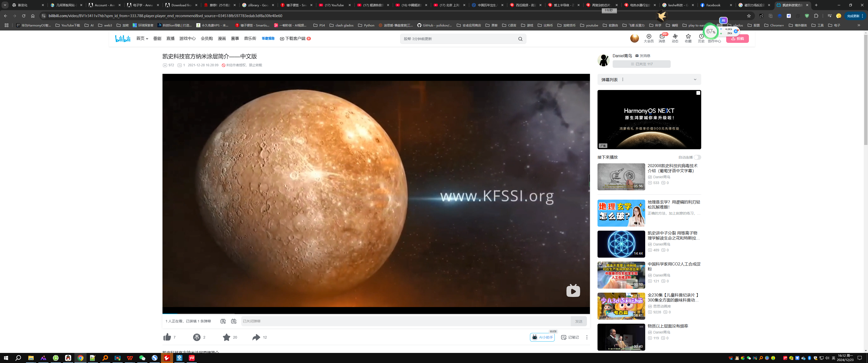868x363 pixels.
Task: Go to the 直播 nav item
Action: coord(170,38)
